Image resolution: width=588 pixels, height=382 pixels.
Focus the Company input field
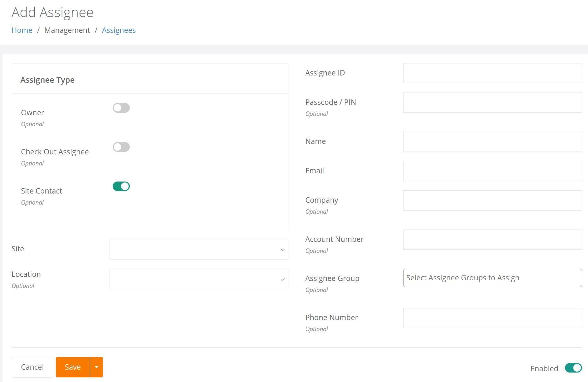pyautogui.click(x=492, y=200)
